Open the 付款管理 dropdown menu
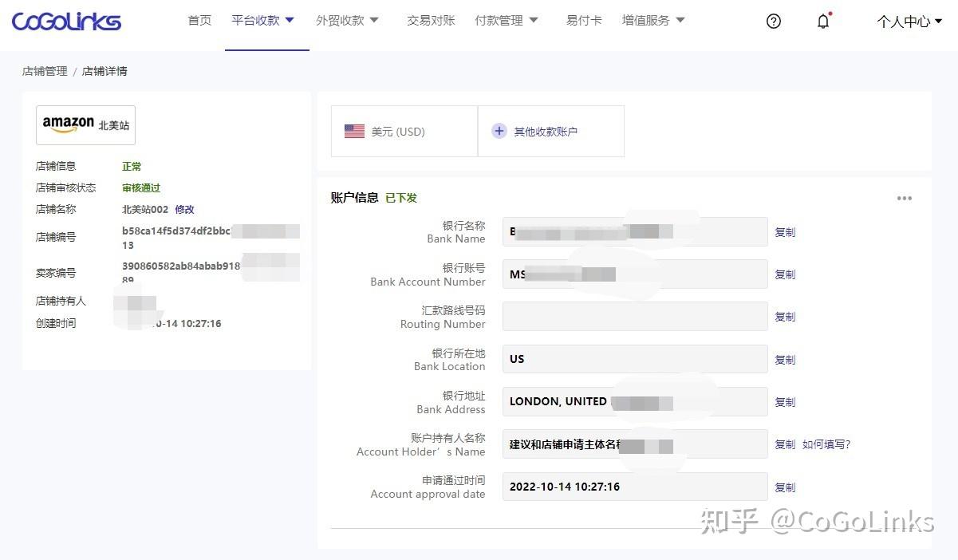This screenshot has height=560, width=958. pyautogui.click(x=507, y=20)
